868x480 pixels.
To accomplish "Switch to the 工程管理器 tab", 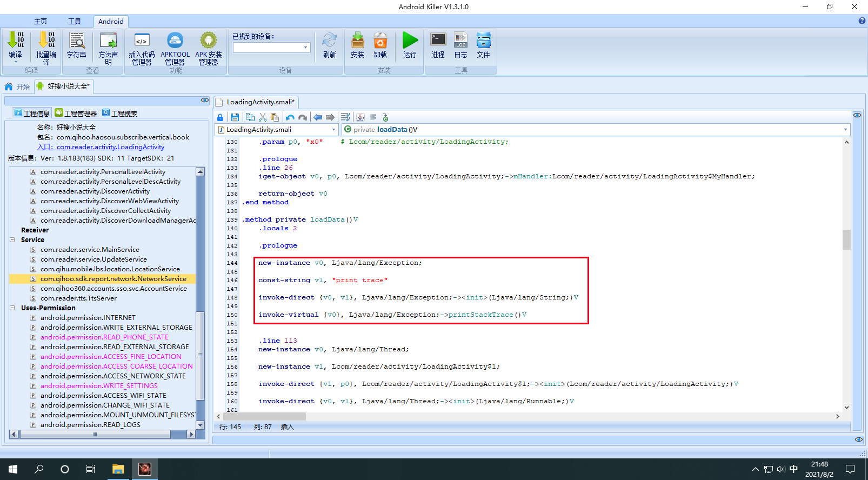I will [x=76, y=113].
